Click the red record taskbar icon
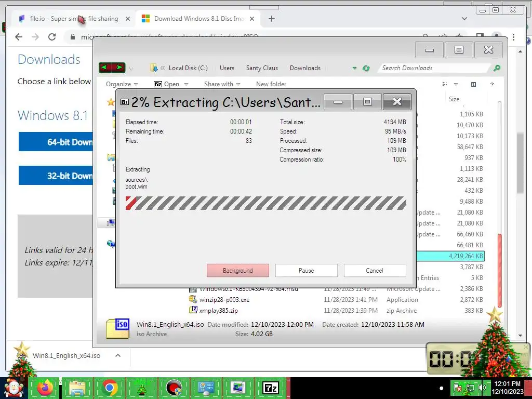This screenshot has height=399, width=532. tap(174, 388)
